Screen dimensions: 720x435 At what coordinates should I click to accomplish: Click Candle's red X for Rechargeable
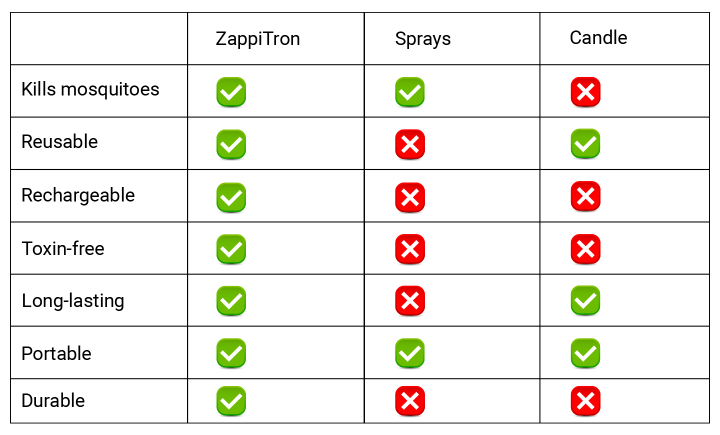(x=585, y=196)
